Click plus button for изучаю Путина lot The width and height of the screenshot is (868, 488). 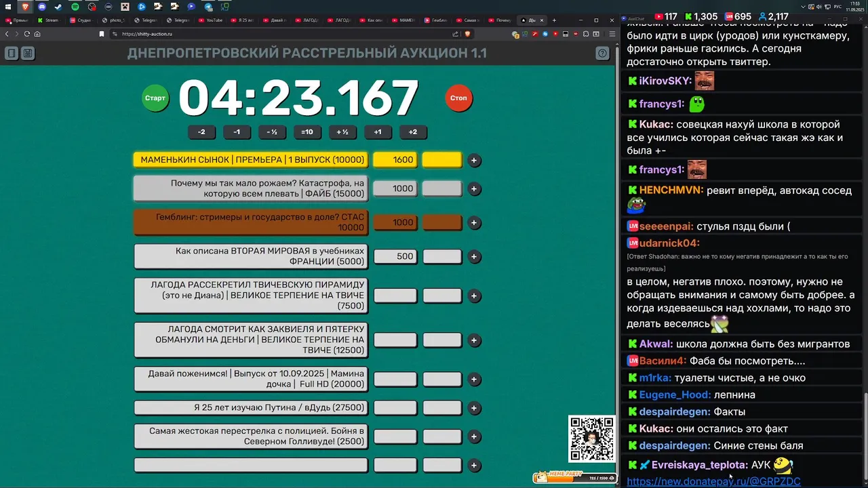474,408
